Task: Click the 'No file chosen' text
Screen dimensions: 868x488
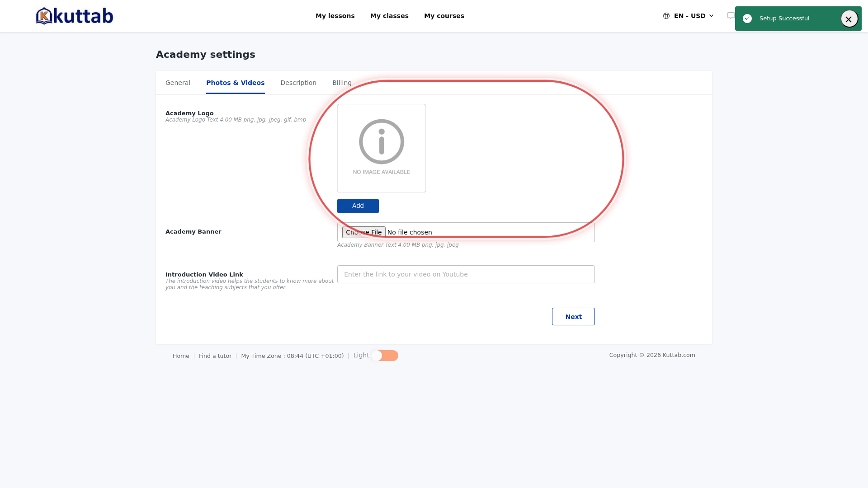Action: point(410,232)
